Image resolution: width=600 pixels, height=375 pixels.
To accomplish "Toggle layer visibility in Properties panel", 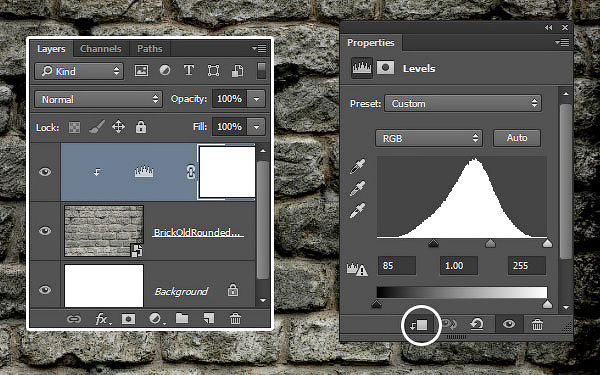I will coord(509,324).
